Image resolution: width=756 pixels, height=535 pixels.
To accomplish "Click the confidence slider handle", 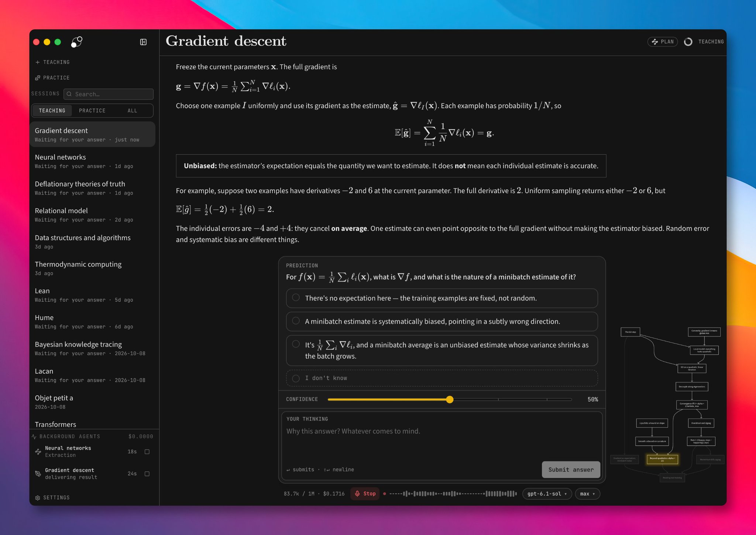I will point(450,400).
